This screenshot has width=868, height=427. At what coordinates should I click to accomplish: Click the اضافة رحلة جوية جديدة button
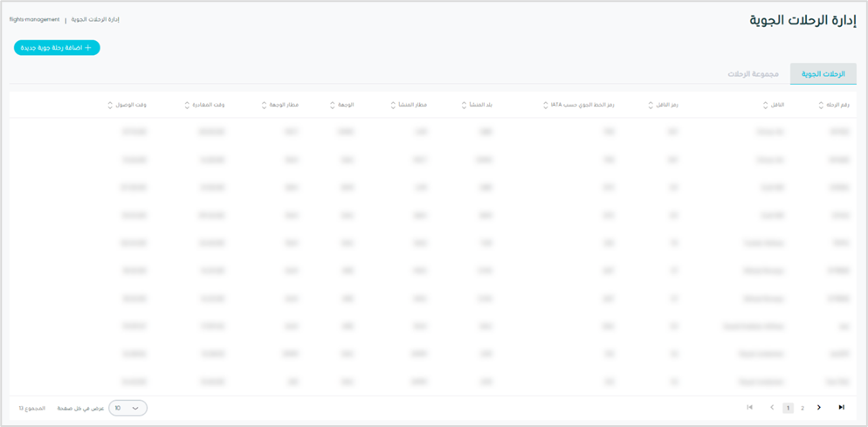click(57, 48)
